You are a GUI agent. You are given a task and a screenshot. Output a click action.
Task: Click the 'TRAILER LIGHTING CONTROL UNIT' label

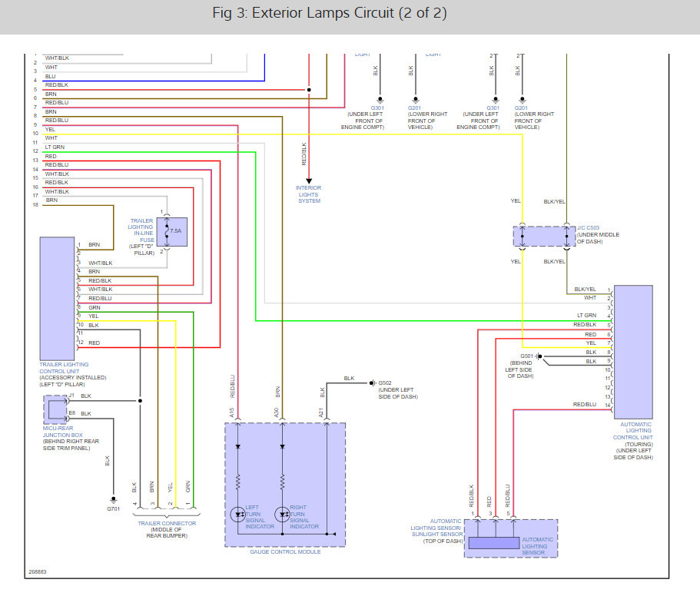click(64, 368)
